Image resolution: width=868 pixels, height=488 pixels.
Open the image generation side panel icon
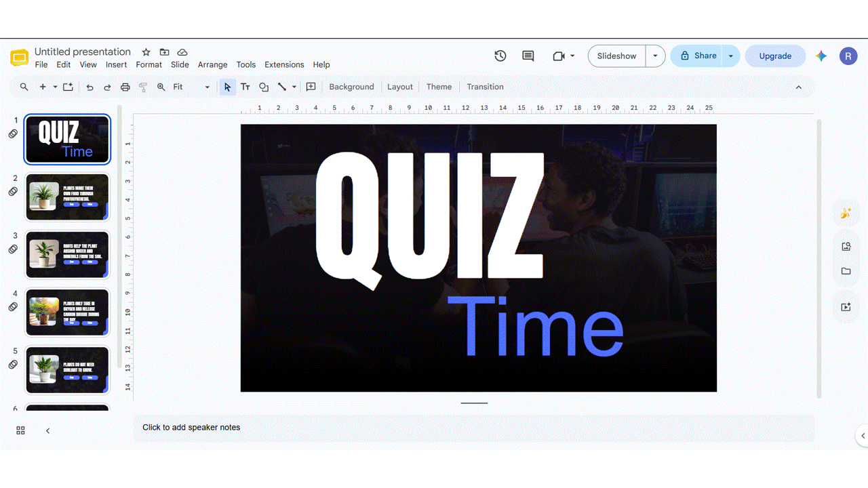(846, 213)
